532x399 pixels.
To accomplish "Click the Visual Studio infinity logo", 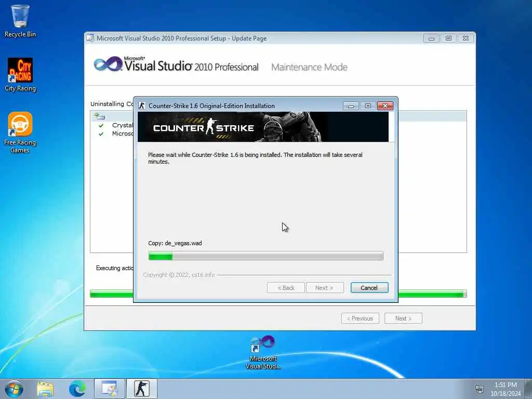I will point(108,64).
